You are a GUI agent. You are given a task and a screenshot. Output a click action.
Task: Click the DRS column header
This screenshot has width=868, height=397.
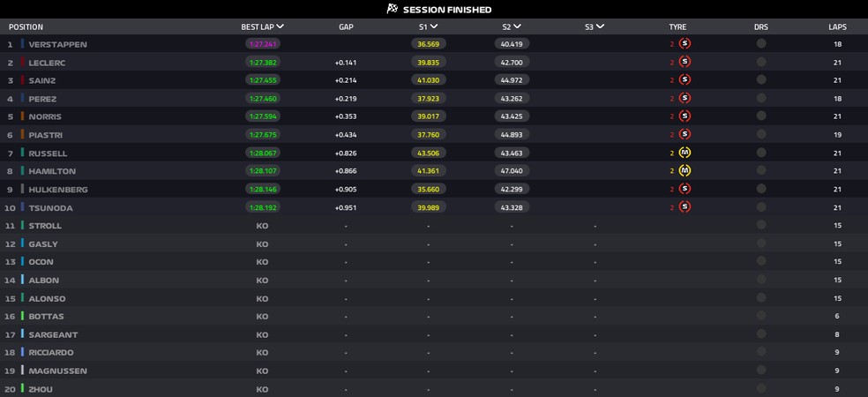pyautogui.click(x=760, y=26)
